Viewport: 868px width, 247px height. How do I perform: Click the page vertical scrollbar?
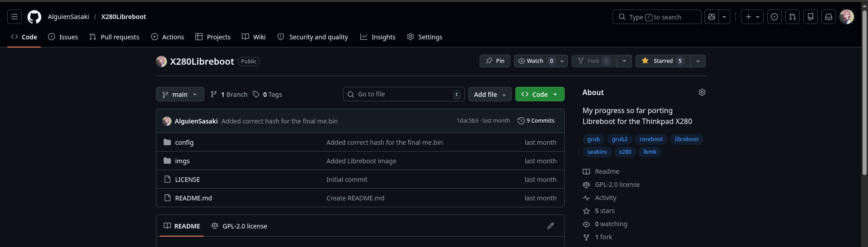(x=864, y=93)
